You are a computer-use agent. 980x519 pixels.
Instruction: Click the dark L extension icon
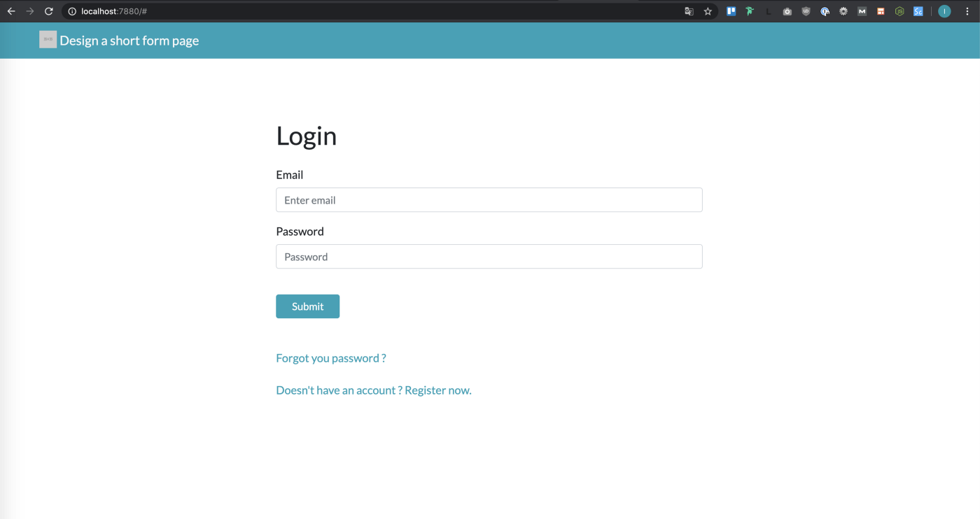pos(769,11)
